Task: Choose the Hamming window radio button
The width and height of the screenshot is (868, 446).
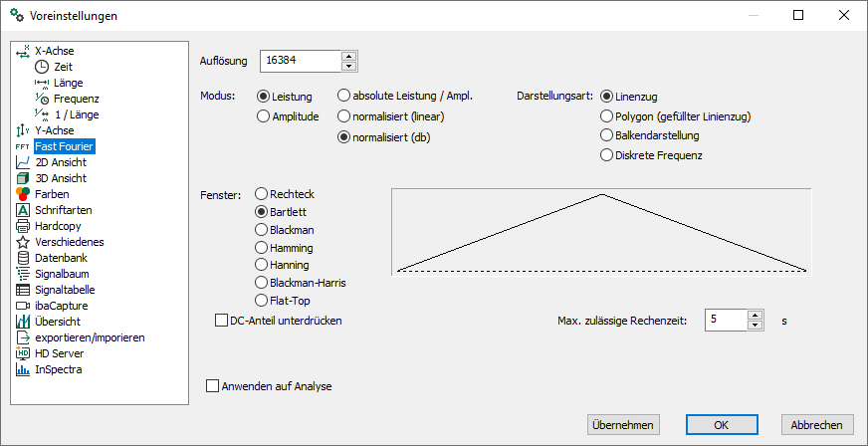Action: pyautogui.click(x=261, y=247)
